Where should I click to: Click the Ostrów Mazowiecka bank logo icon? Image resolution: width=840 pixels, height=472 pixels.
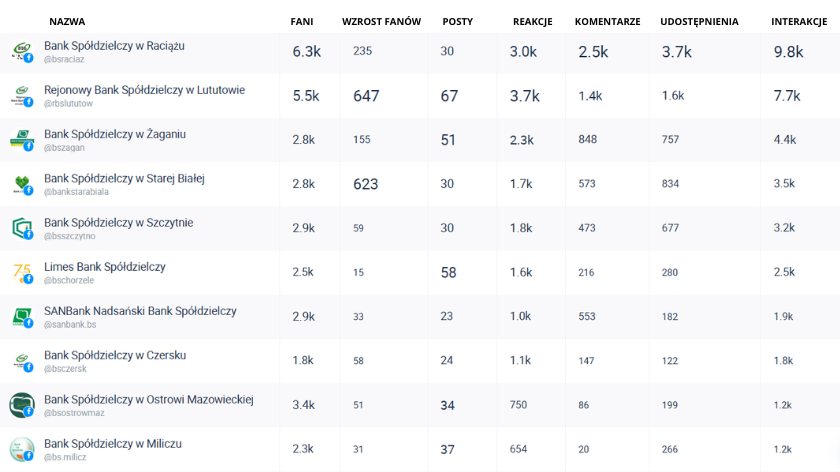click(x=21, y=404)
